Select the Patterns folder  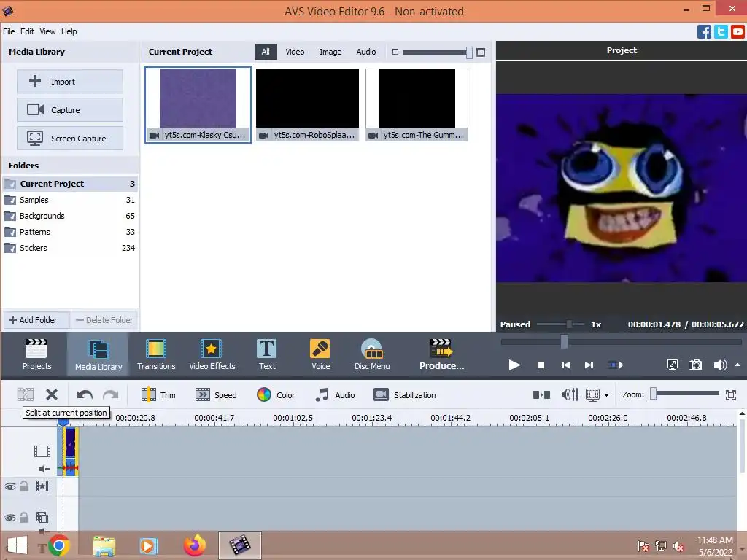(x=69, y=232)
